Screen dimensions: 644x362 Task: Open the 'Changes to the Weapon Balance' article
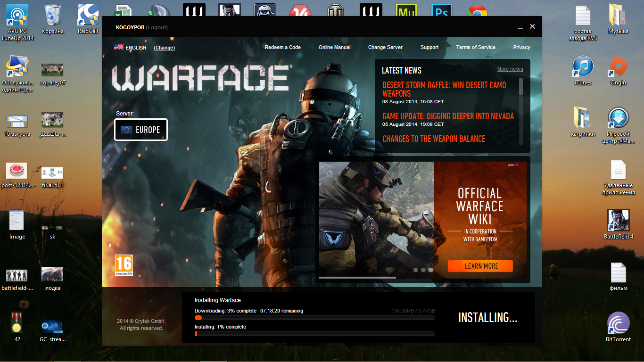[434, 139]
